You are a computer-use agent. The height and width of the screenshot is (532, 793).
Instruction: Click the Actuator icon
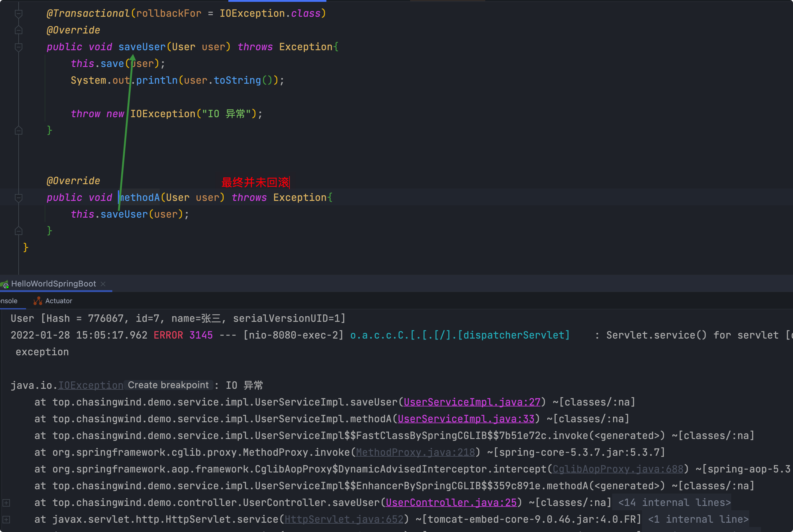pyautogui.click(x=38, y=301)
